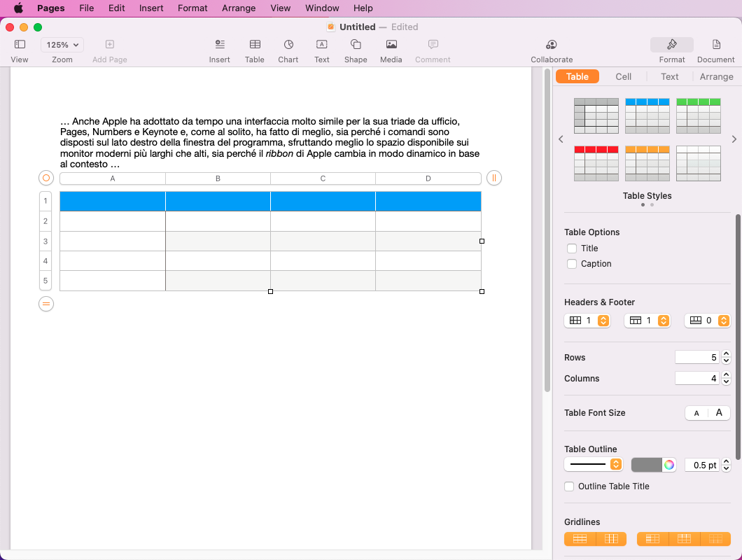Click the Chart toolbar icon

288,45
